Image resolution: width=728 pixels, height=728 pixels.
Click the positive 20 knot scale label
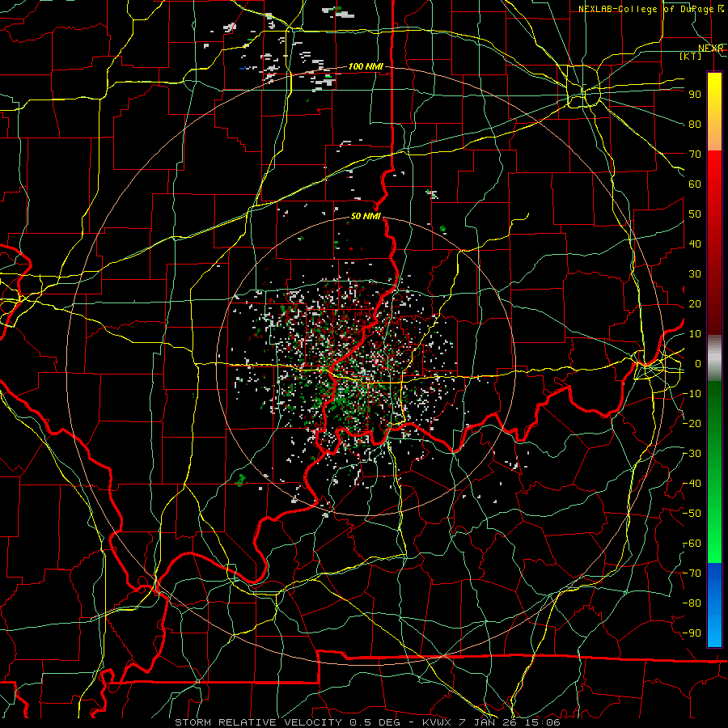click(695, 303)
